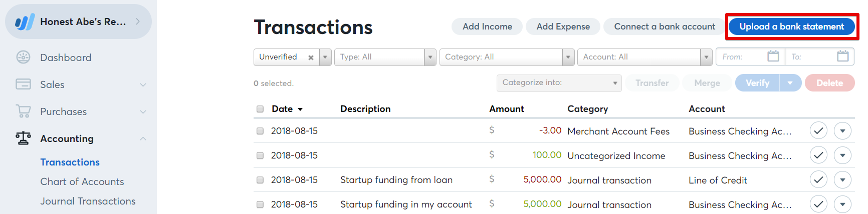Image resolution: width=868 pixels, height=214 pixels.
Task: Check the Startup funding from loan row
Action: pyautogui.click(x=260, y=180)
